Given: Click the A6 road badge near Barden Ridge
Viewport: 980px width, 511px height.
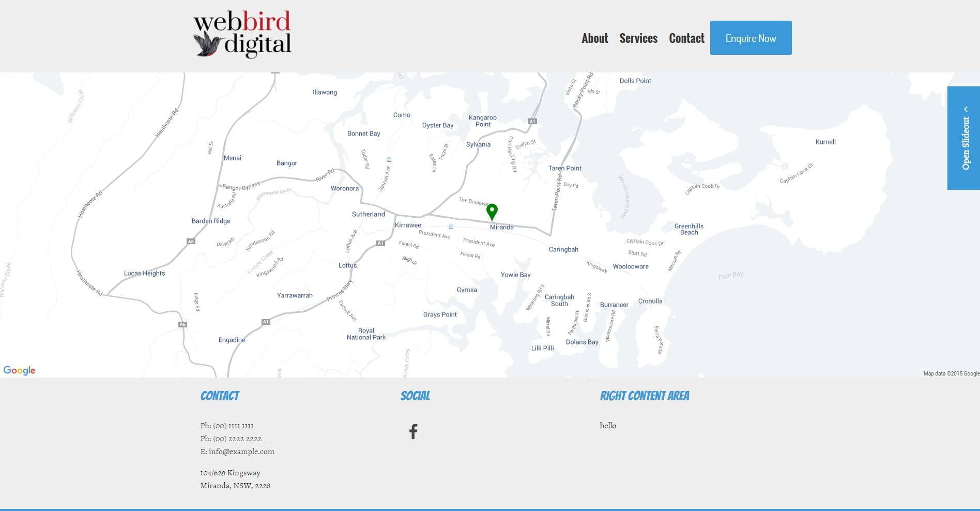Looking at the screenshot, I should tap(191, 242).
